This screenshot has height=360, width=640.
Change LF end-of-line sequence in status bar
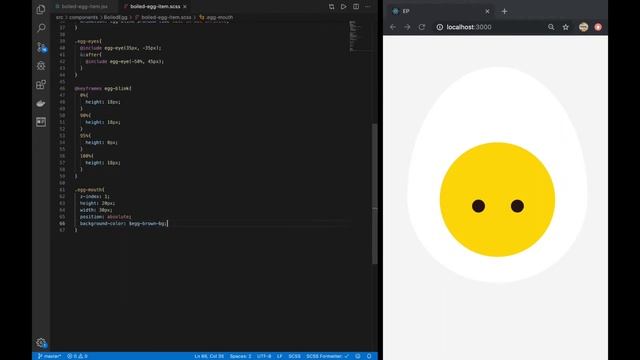click(280, 356)
